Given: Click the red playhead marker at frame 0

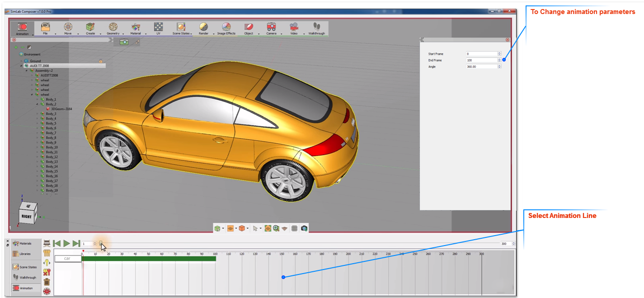Looking at the screenshot, I should tap(83, 251).
